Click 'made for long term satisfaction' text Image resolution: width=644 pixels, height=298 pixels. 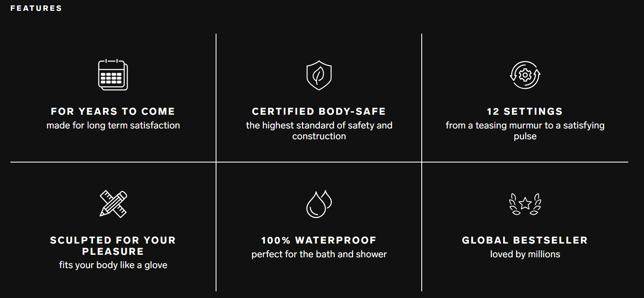click(113, 125)
